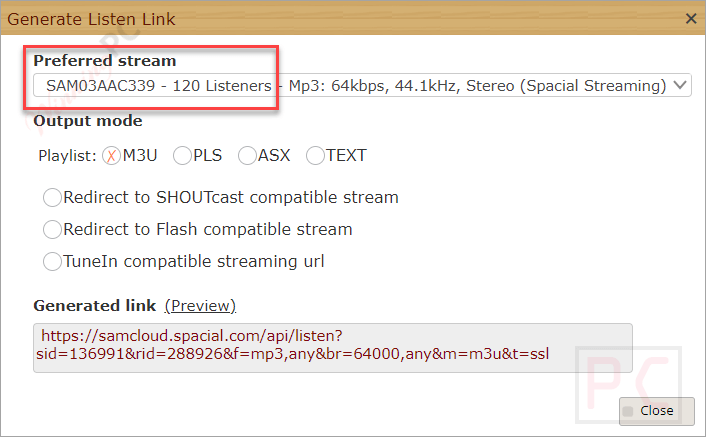Image resolution: width=706 pixels, height=437 pixels.
Task: Choose Redirect to Flash compatible stream
Action: (x=52, y=230)
